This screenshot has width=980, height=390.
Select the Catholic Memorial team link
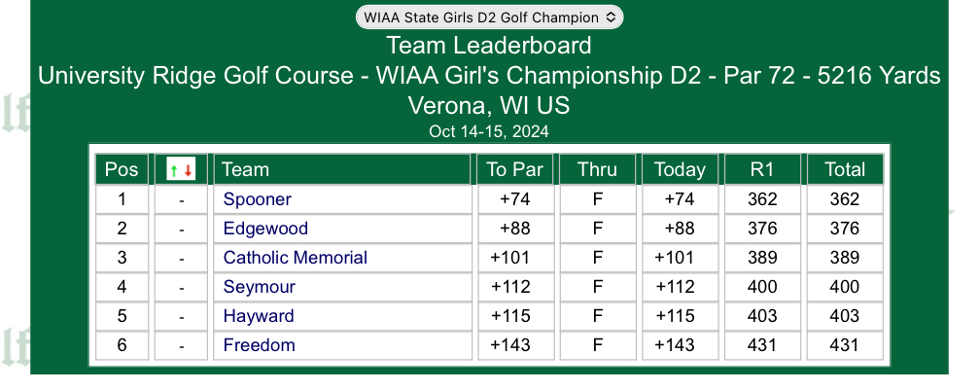(296, 258)
